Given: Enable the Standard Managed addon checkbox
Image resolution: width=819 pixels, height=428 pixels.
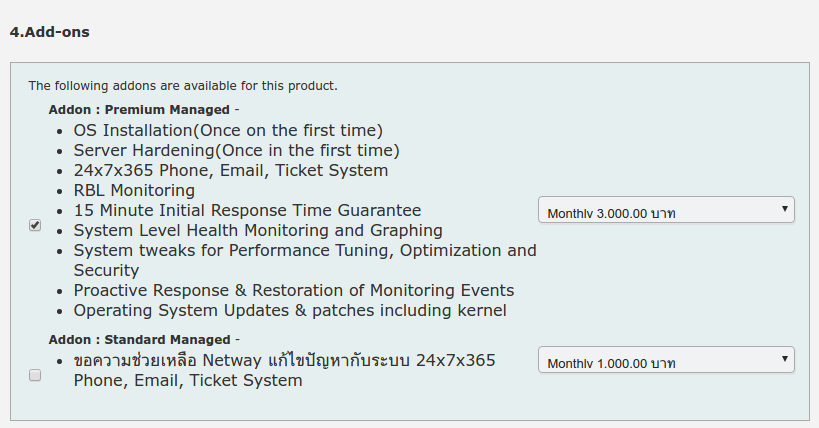Looking at the screenshot, I should pos(35,375).
